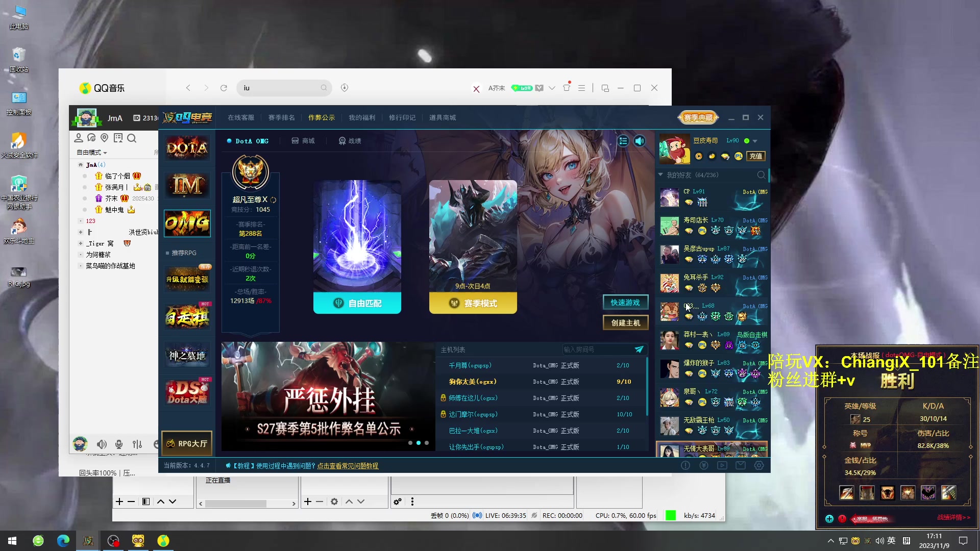Open the IM game channel icon
This screenshot has width=980, height=551.
tap(187, 185)
